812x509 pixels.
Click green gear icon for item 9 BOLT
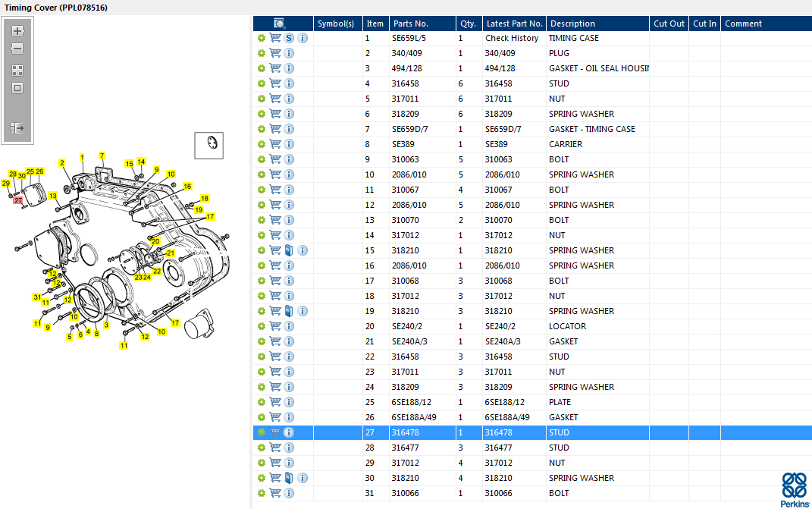pos(262,159)
